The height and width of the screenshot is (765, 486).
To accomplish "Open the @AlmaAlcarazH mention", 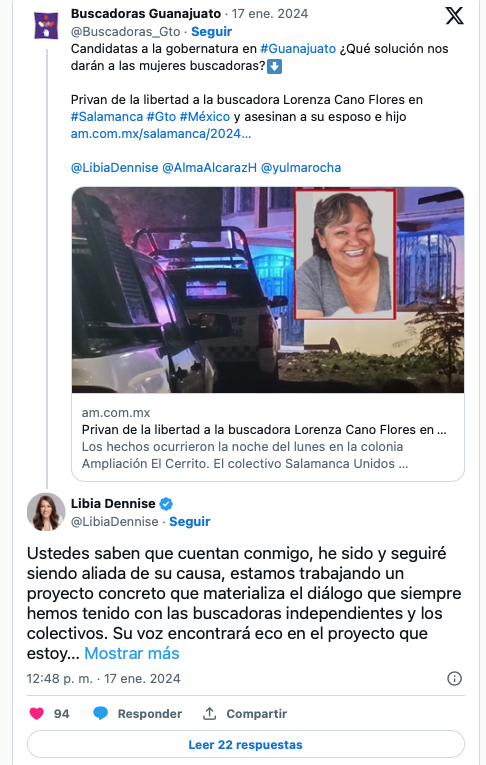I will pos(209,168).
